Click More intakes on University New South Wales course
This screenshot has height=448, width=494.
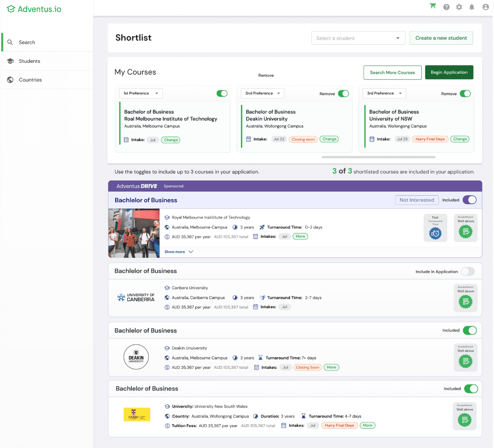[368, 425]
